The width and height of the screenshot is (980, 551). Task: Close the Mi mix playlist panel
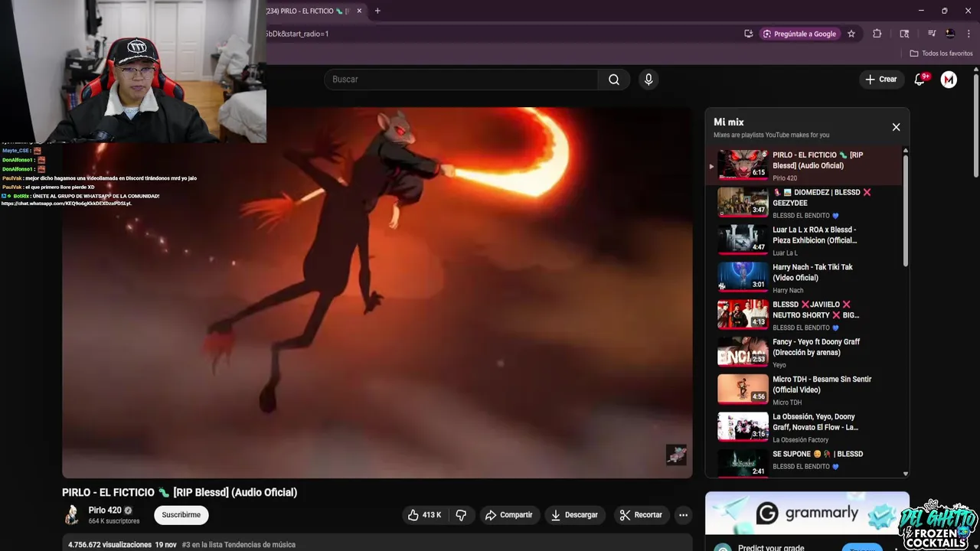[896, 127]
